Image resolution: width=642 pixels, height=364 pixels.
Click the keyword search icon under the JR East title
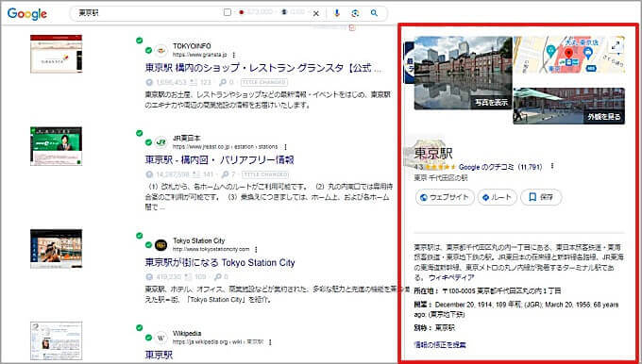pyautogui.click(x=224, y=174)
